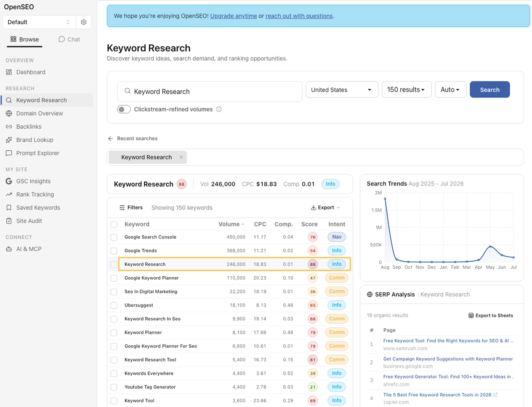Image resolution: width=532 pixels, height=407 pixels.
Task: Switch to the Browse tab
Action: tap(25, 39)
